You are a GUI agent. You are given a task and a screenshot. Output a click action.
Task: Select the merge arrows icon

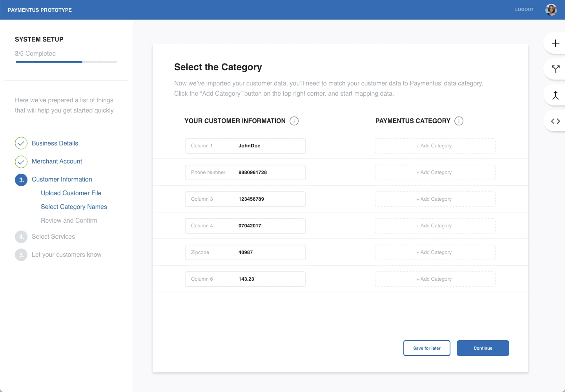pyautogui.click(x=555, y=95)
